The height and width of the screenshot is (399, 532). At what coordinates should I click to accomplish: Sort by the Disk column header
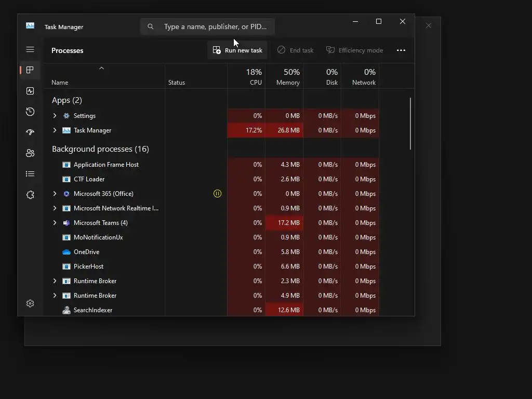pos(322,76)
